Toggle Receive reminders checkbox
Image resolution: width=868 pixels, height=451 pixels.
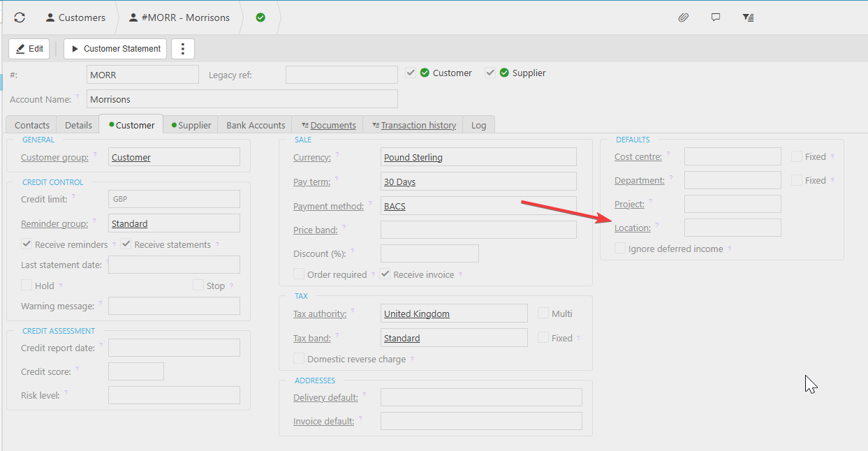tap(27, 244)
